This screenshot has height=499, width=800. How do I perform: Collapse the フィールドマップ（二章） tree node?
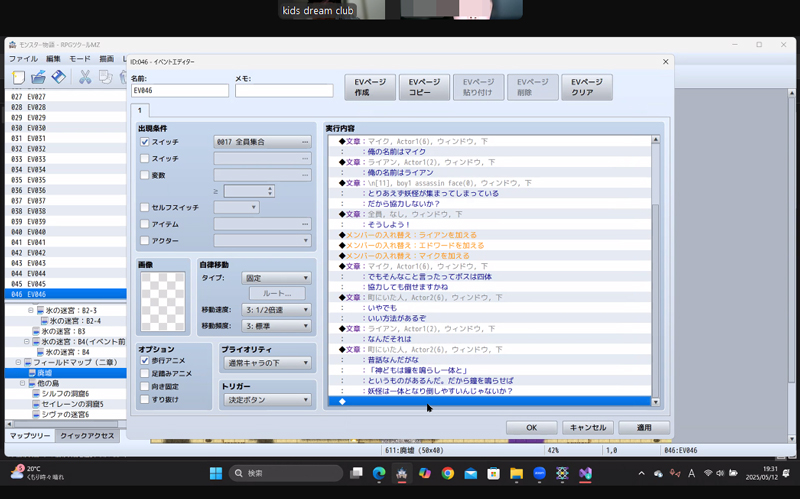[x=18, y=362]
